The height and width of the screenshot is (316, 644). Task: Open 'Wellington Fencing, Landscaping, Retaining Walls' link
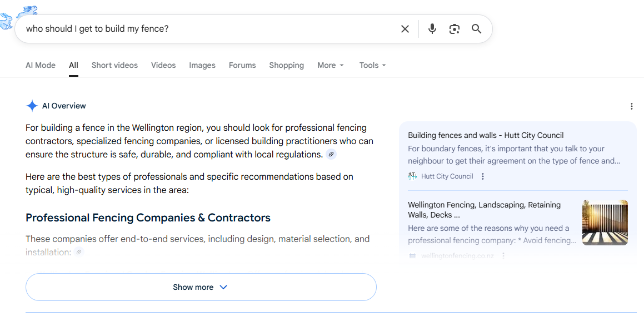[484, 210]
